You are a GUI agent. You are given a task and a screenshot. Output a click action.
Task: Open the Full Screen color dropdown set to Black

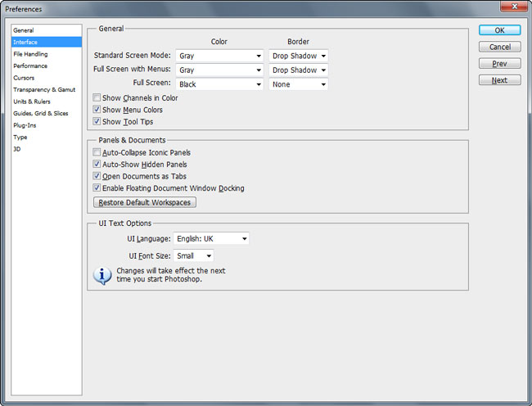pos(219,84)
